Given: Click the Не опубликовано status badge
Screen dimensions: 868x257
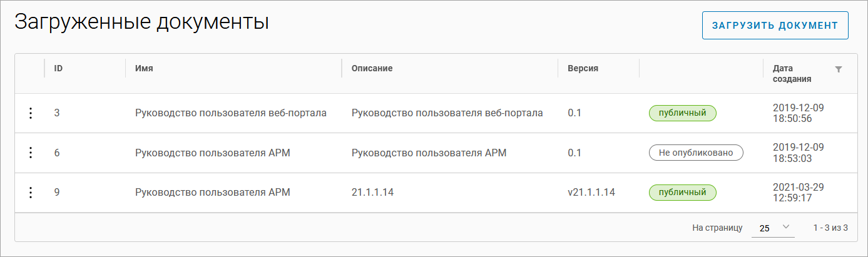Looking at the screenshot, I should tap(695, 153).
